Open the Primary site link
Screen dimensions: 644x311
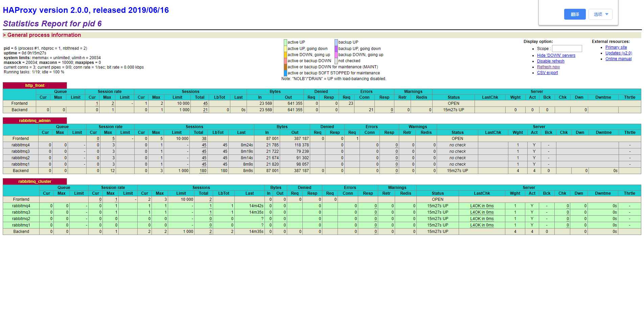(x=616, y=47)
